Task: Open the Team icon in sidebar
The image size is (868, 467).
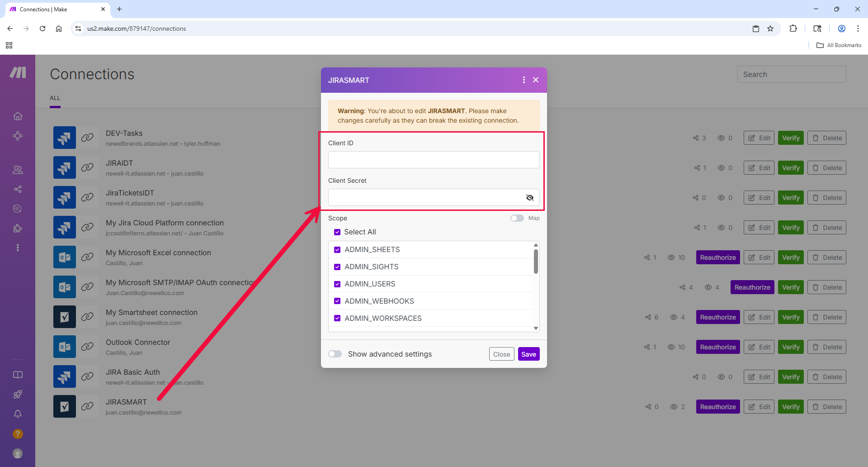Action: tap(18, 170)
